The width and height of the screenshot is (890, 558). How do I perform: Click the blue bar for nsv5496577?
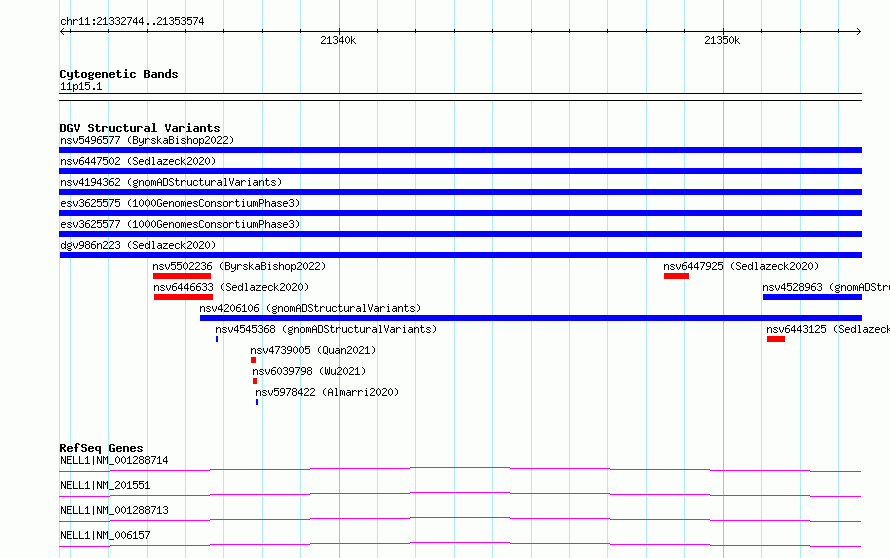click(x=460, y=150)
